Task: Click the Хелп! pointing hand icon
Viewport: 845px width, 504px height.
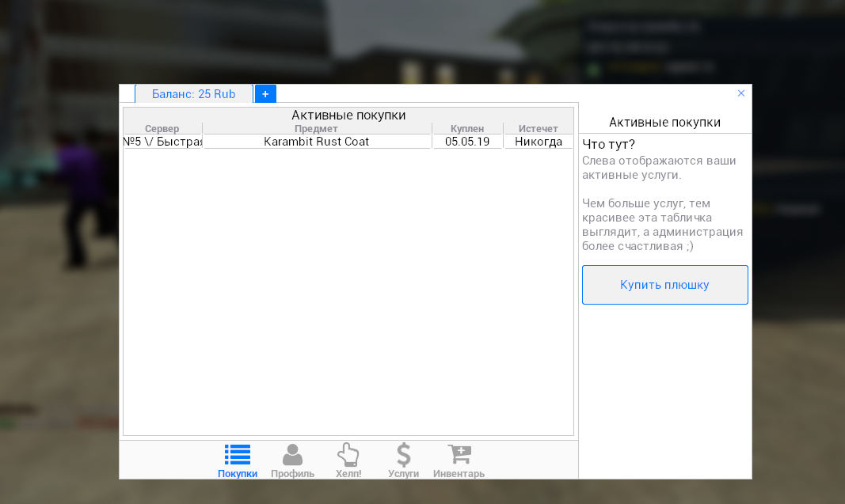Action: [348, 455]
